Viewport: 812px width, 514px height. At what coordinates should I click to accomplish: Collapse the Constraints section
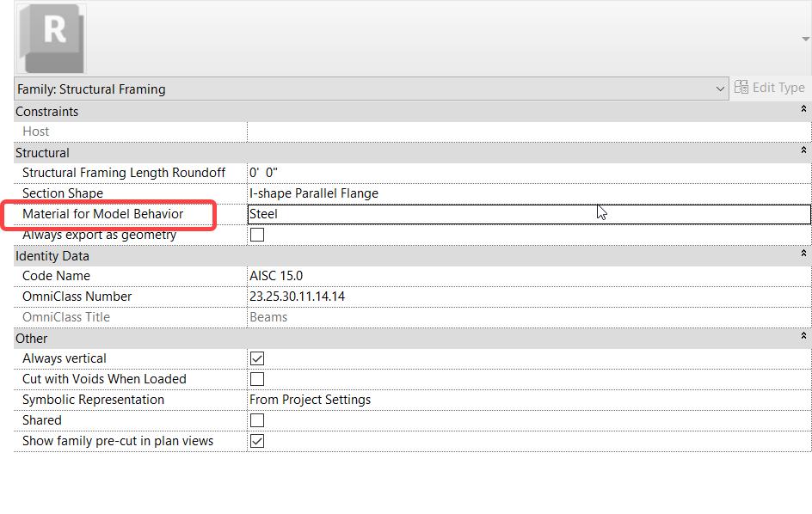tap(803, 110)
